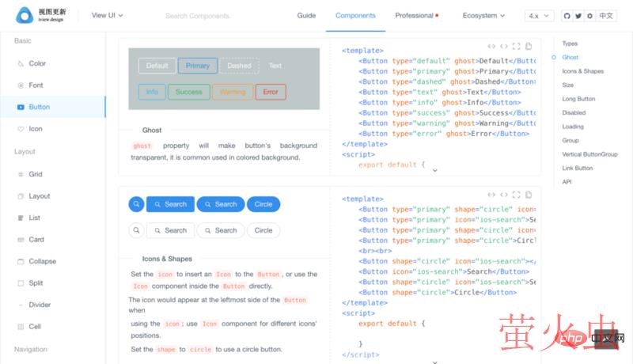Screen dimensions: 633x364
Task: Click the Primary ghost button
Action: [x=198, y=66]
